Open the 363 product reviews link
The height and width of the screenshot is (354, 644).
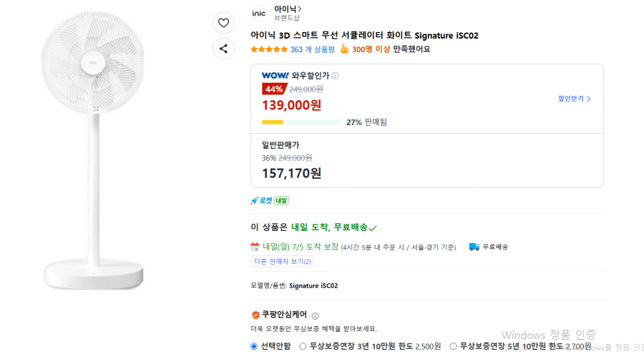[313, 49]
